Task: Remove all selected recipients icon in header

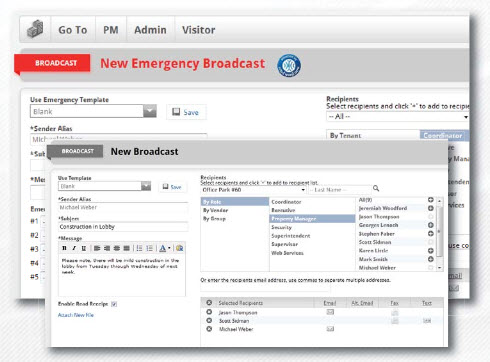Action: 209,303
